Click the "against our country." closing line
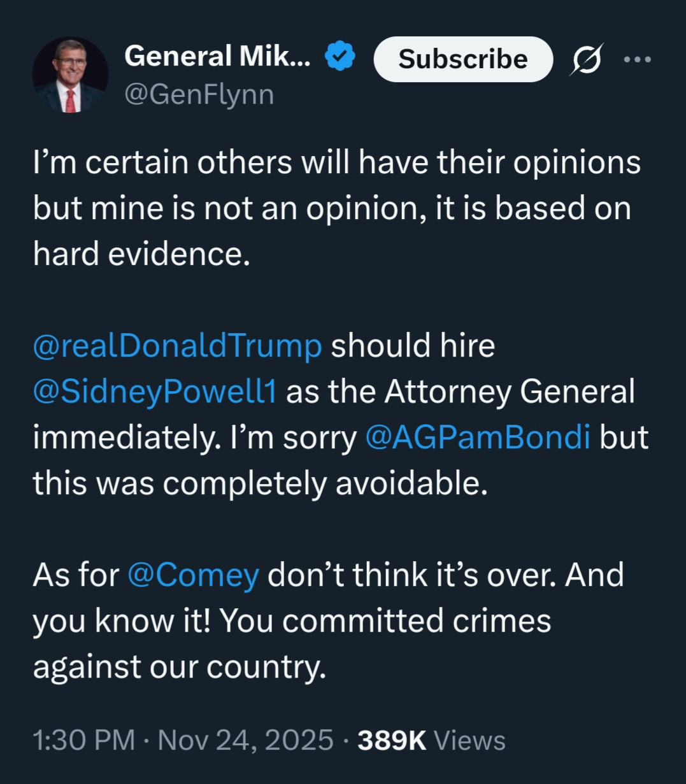Screen dimensions: 686x784 (x=179, y=666)
